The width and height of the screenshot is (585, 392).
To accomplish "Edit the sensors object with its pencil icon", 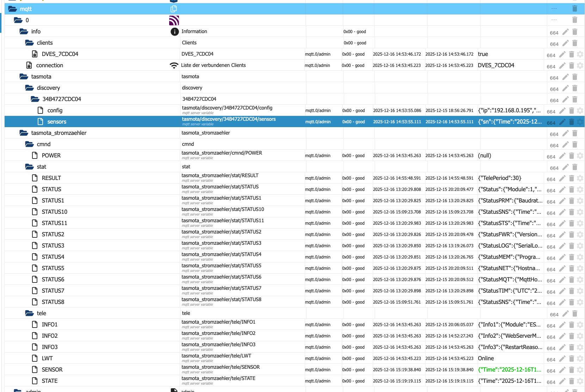I will (x=562, y=122).
